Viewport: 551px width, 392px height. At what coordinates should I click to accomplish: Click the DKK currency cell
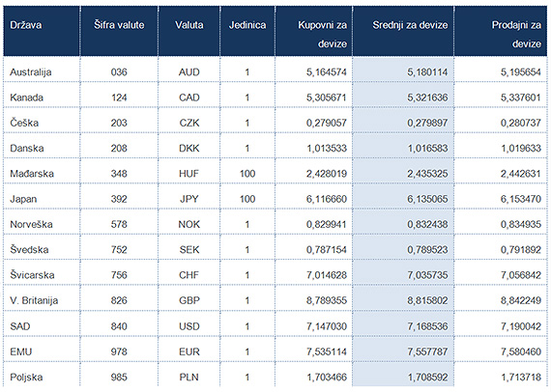[189, 148]
